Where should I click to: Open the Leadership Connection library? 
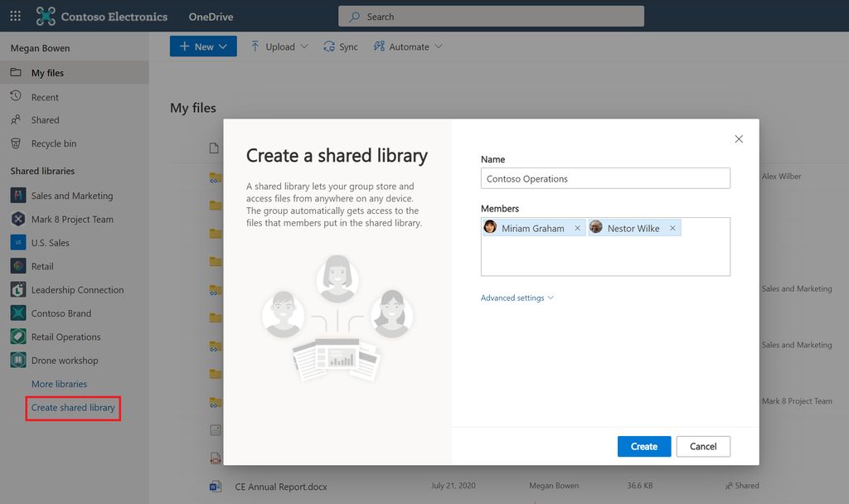tap(77, 290)
